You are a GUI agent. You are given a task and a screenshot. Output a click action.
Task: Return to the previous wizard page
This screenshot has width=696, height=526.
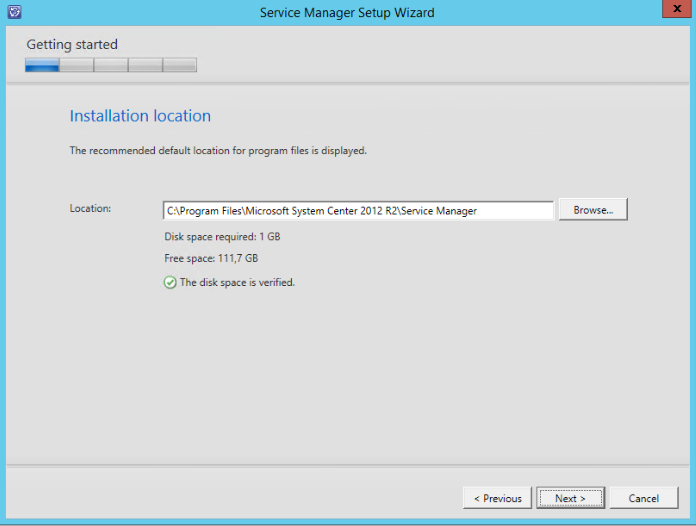(x=497, y=498)
